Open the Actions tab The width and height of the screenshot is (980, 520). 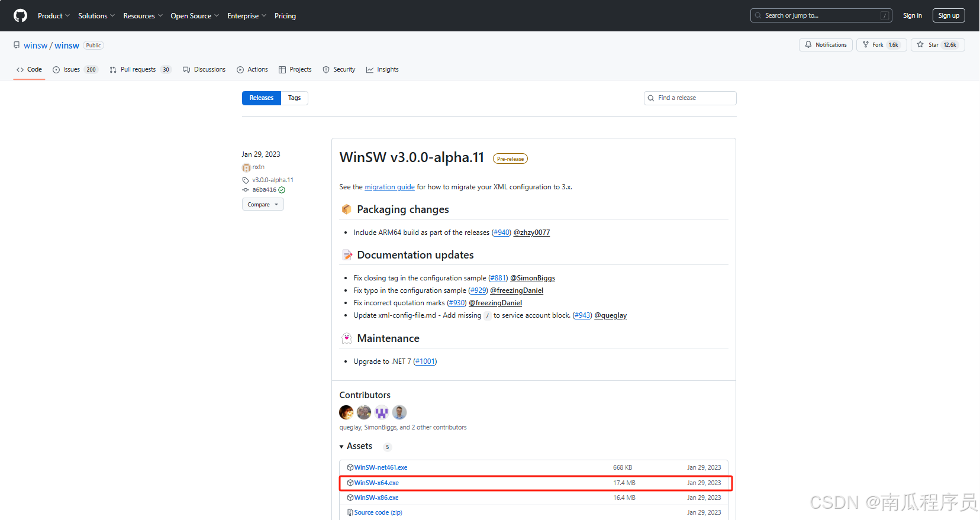[252, 70]
